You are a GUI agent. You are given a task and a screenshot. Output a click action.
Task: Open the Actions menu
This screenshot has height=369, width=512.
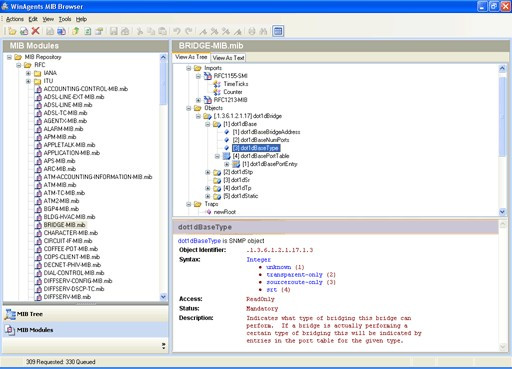tap(15, 19)
